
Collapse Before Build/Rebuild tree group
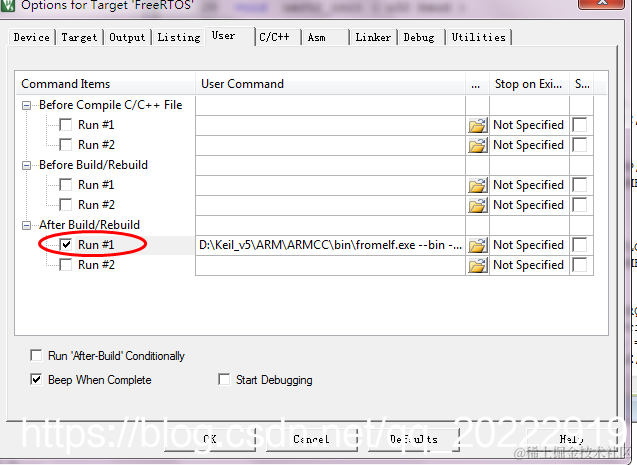pyautogui.click(x=26, y=165)
